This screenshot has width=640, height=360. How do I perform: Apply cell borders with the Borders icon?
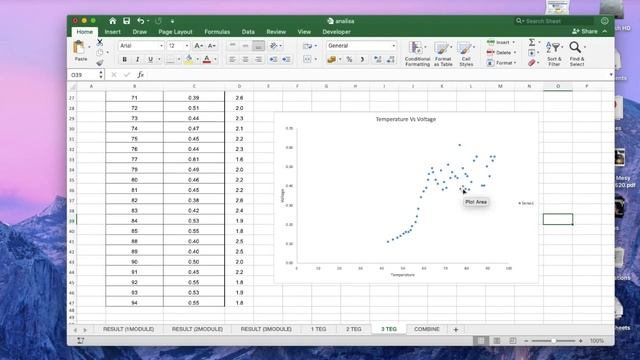point(171,60)
